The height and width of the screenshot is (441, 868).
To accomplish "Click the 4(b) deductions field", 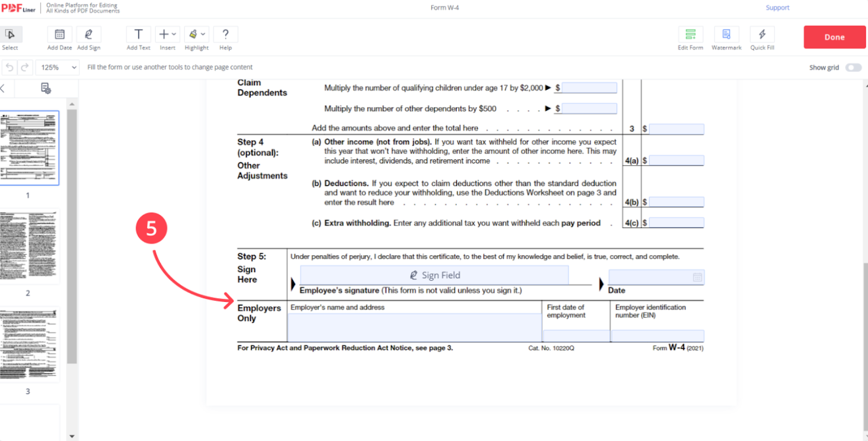I will (x=676, y=202).
